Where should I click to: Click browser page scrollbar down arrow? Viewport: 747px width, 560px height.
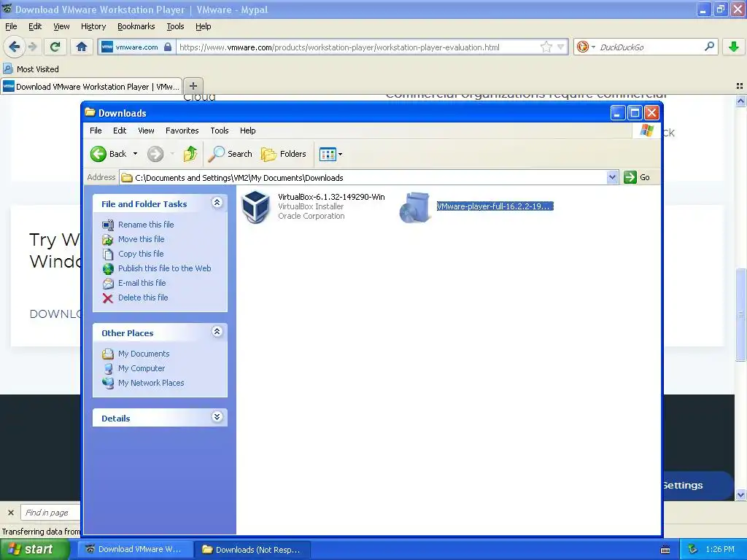(x=741, y=494)
